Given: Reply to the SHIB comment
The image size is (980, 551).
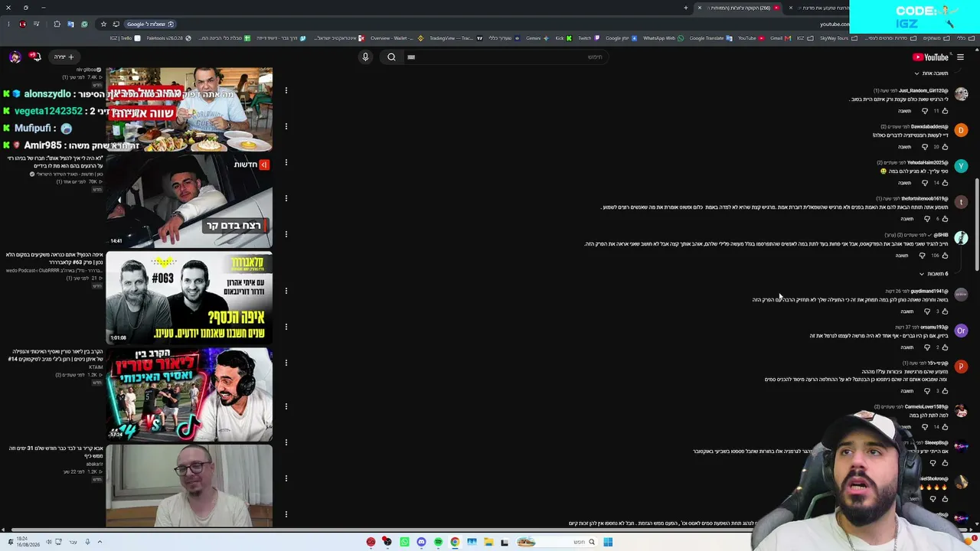Looking at the screenshot, I should pos(901,256).
